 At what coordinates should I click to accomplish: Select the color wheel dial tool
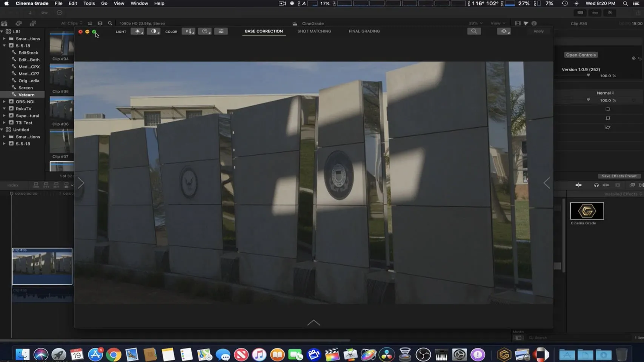click(205, 31)
